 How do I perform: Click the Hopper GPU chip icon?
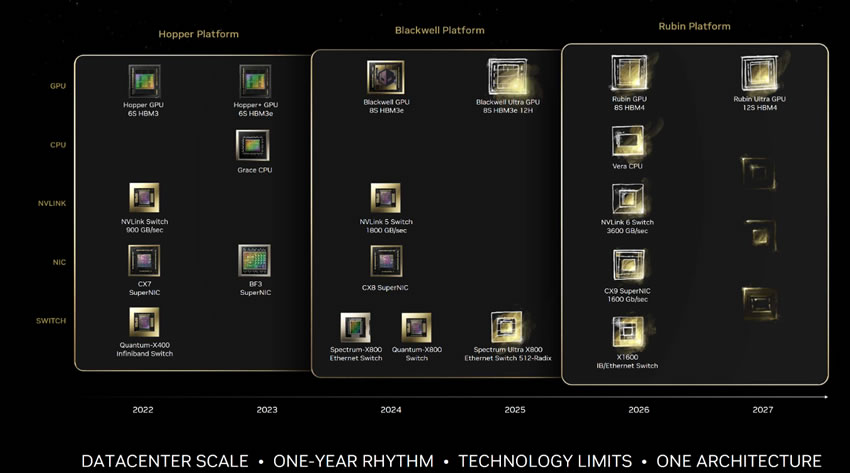144,81
